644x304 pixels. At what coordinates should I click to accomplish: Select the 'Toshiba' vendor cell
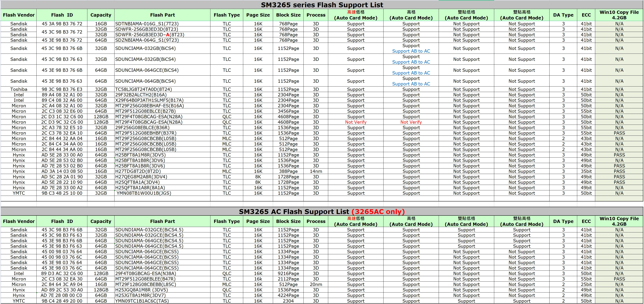(x=19, y=89)
